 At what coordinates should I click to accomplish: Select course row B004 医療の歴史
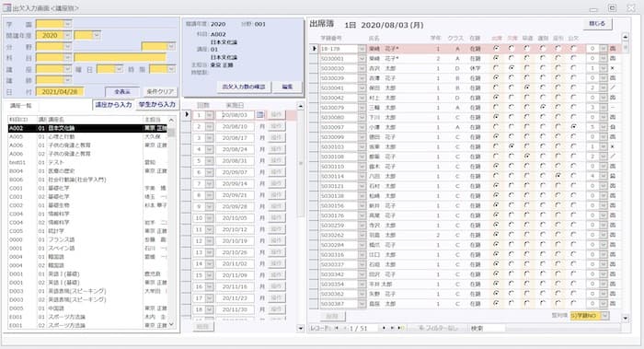pyautogui.click(x=87, y=171)
